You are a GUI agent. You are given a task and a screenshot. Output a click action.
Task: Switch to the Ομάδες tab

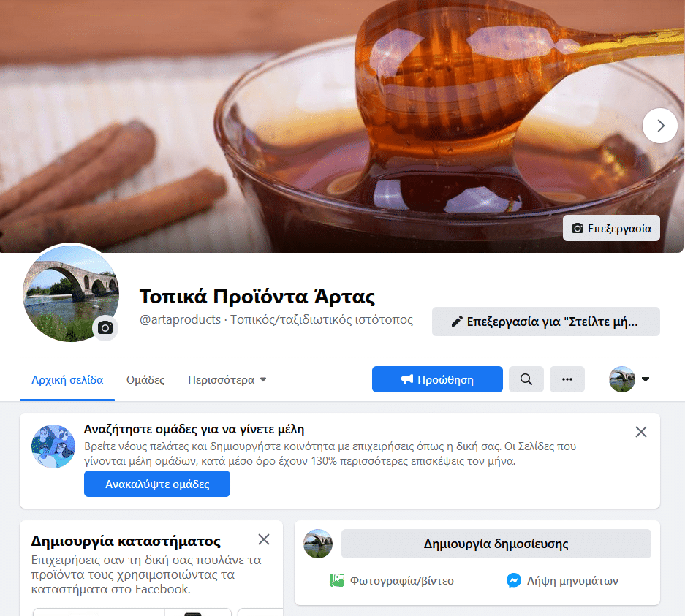(145, 379)
